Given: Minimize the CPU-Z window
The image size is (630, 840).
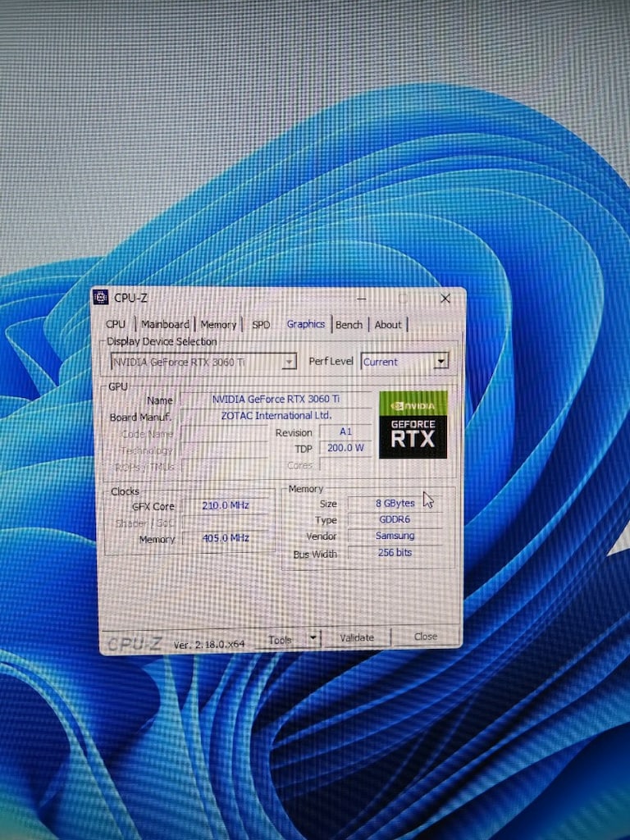Looking at the screenshot, I should [362, 299].
